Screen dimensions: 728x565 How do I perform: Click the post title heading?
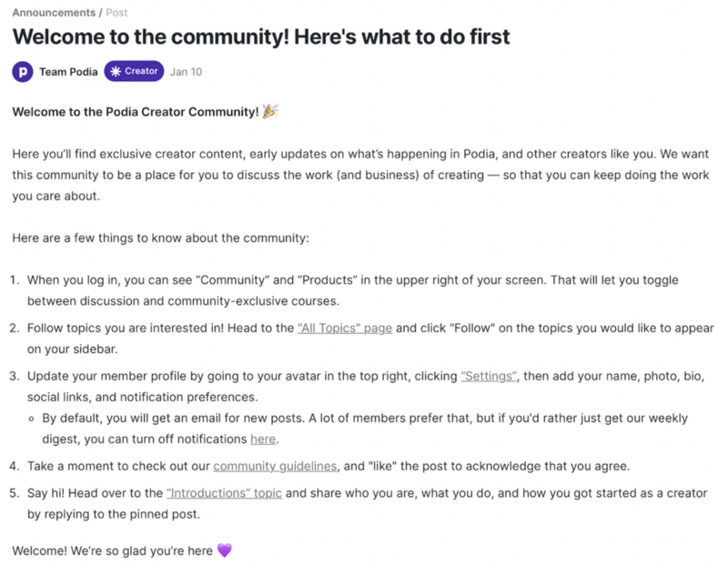tap(261, 36)
